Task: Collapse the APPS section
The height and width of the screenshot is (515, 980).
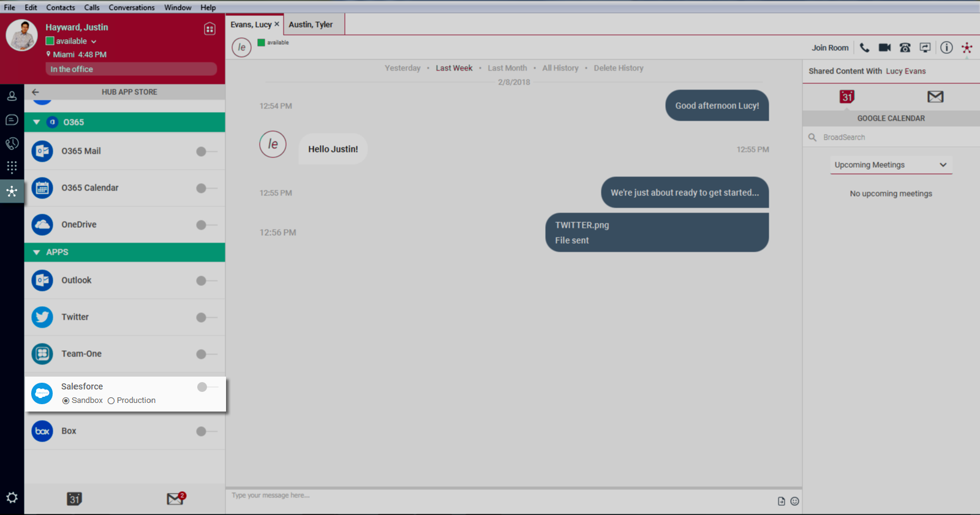Action: coord(37,252)
